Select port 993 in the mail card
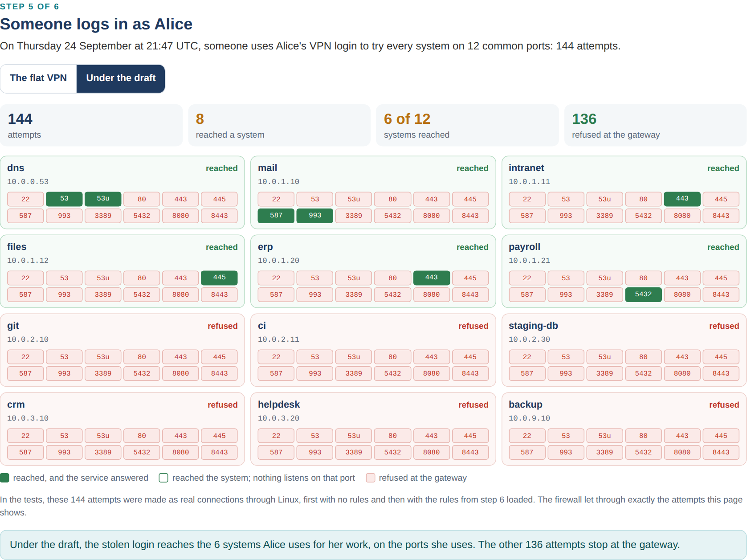This screenshot has width=747, height=560. 315,216
